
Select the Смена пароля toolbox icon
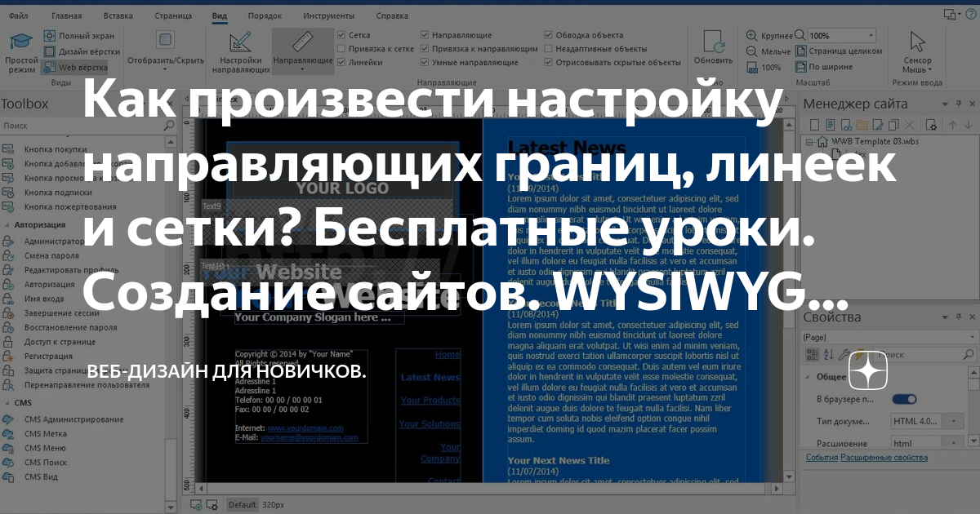click(x=8, y=256)
